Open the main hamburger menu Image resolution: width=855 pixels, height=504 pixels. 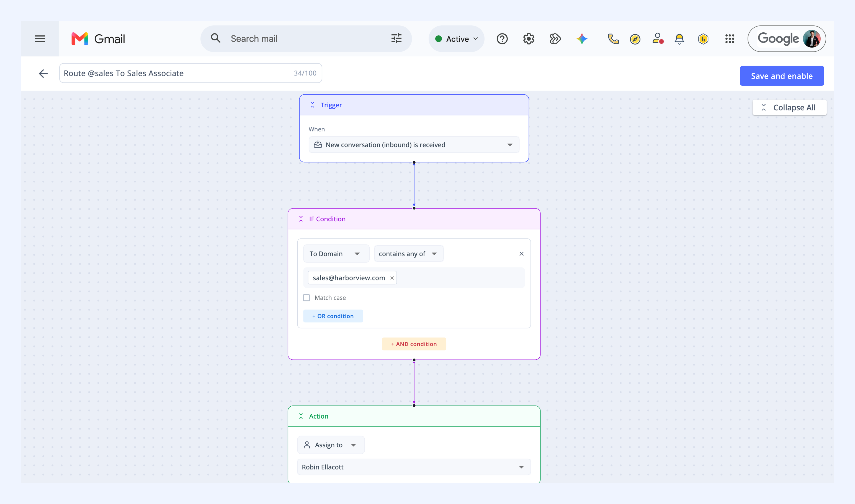pos(40,39)
